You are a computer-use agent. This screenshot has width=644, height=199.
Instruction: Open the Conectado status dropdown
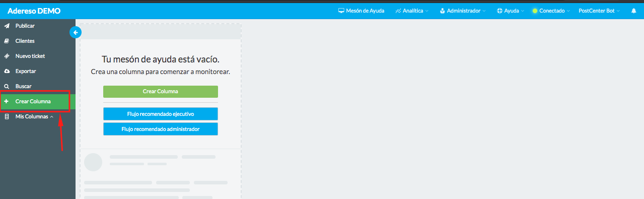click(x=551, y=11)
